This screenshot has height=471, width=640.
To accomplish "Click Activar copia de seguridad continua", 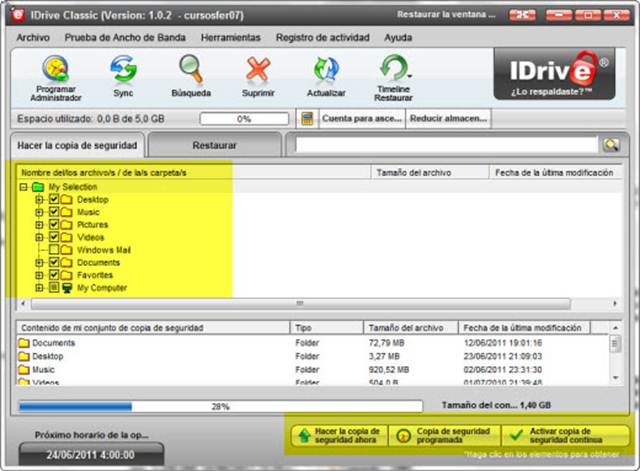I will 565,435.
